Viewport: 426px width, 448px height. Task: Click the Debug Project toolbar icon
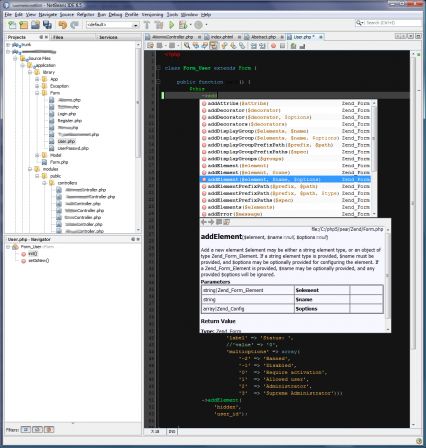click(x=183, y=25)
